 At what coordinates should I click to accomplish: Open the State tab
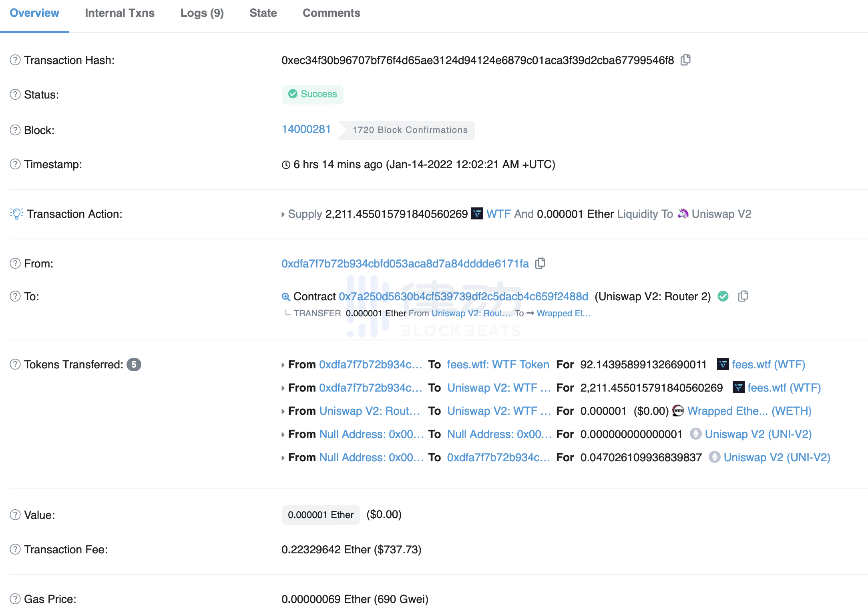pyautogui.click(x=263, y=13)
